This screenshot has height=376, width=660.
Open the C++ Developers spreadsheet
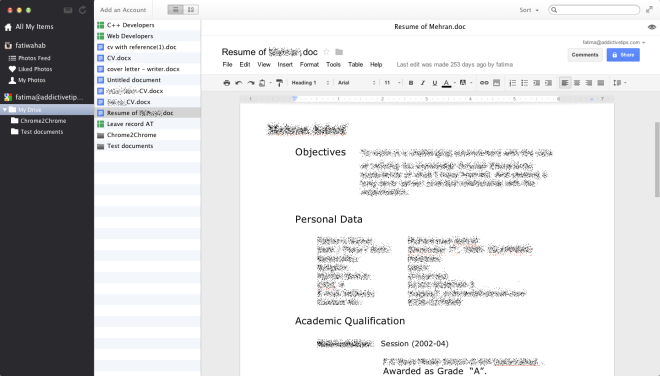(147, 25)
